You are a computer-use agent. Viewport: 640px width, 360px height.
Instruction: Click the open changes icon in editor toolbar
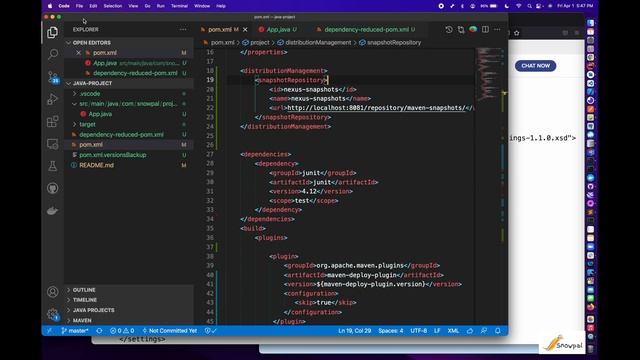(461, 29)
